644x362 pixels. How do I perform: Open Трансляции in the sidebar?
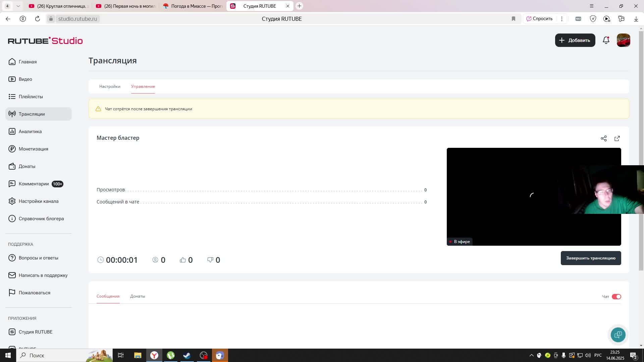(x=32, y=114)
